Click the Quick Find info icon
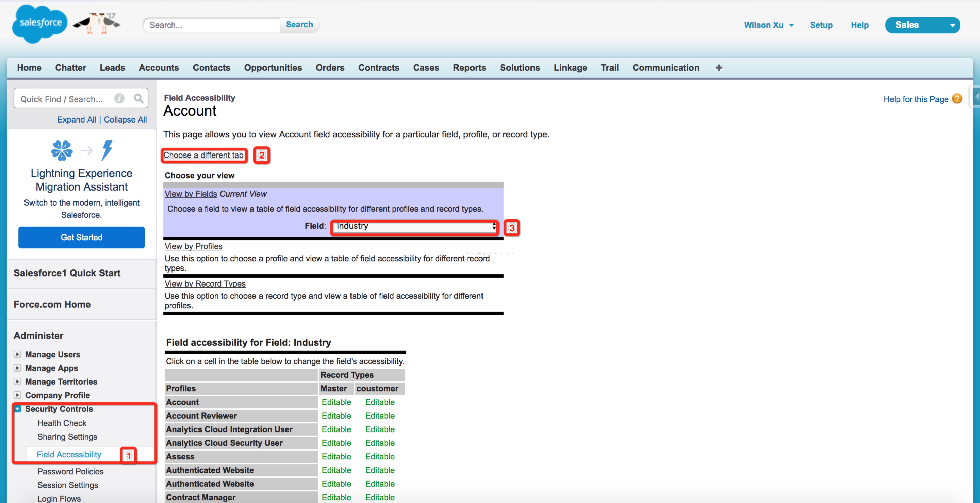980x503 pixels. point(119,99)
